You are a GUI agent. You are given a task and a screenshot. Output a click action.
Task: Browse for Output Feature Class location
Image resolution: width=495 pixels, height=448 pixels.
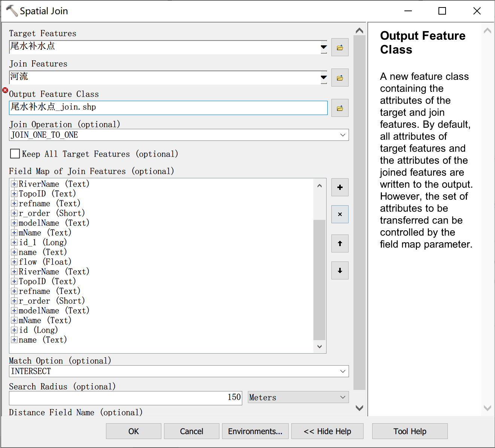340,108
